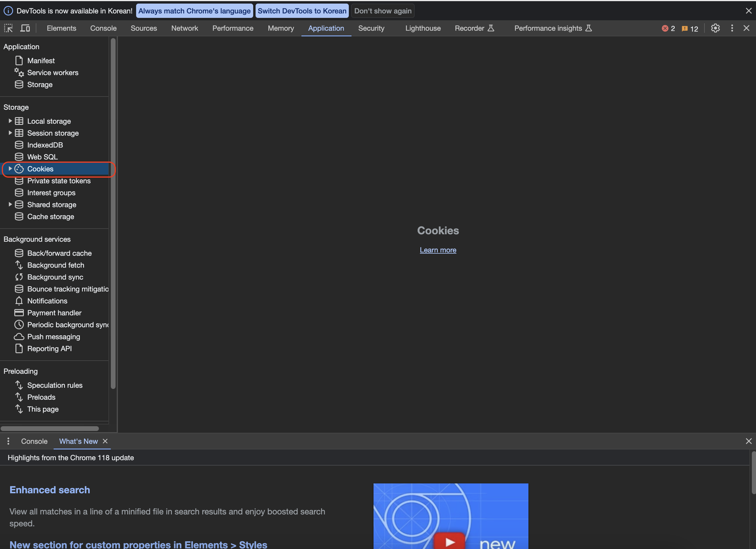Open DevTools settings gear icon
Screen dimensions: 756x549
coord(715,28)
